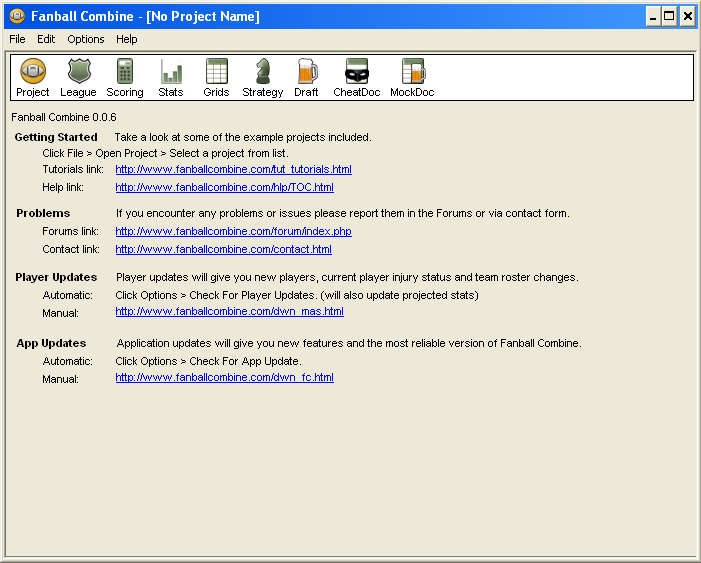Open the contact.html contact link
This screenshot has width=701, height=563.
(x=224, y=249)
